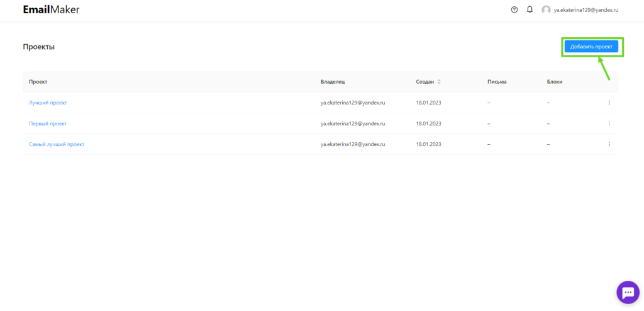
Task: Click owner email in Самый лучший проект row
Action: (353, 144)
